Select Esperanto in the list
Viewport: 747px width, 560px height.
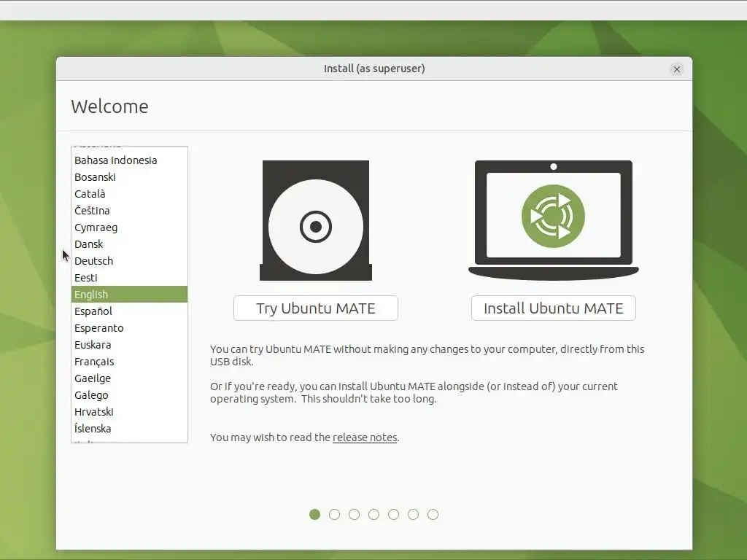(129, 328)
